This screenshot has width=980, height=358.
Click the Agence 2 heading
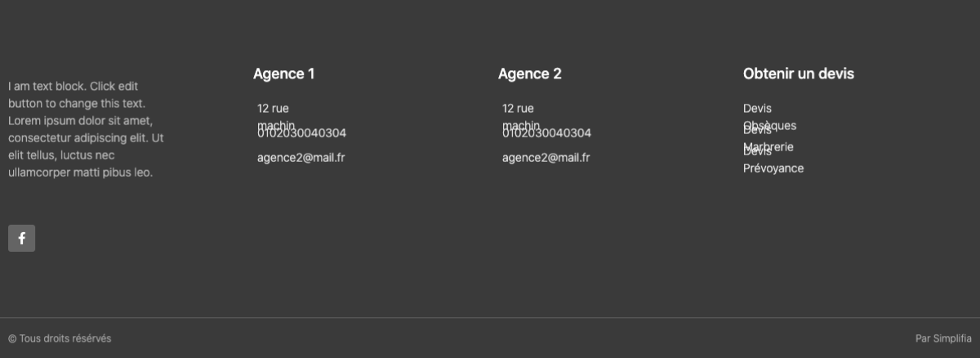tap(529, 74)
